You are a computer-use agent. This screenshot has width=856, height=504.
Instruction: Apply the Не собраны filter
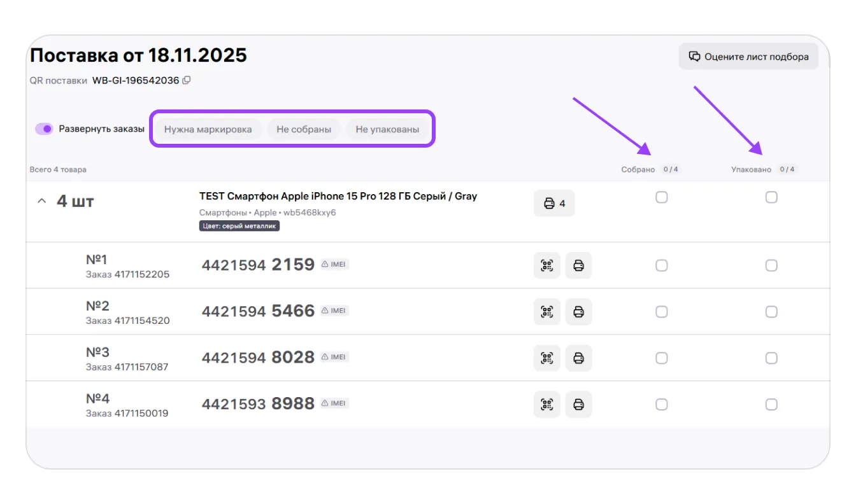click(304, 130)
